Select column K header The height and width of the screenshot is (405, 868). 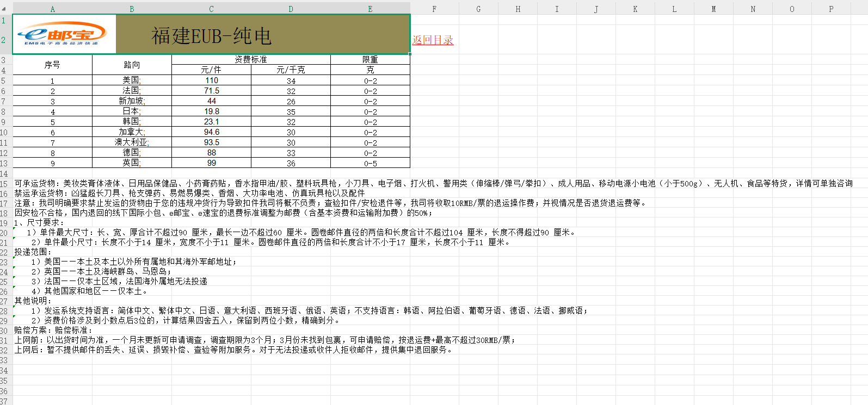pos(635,9)
